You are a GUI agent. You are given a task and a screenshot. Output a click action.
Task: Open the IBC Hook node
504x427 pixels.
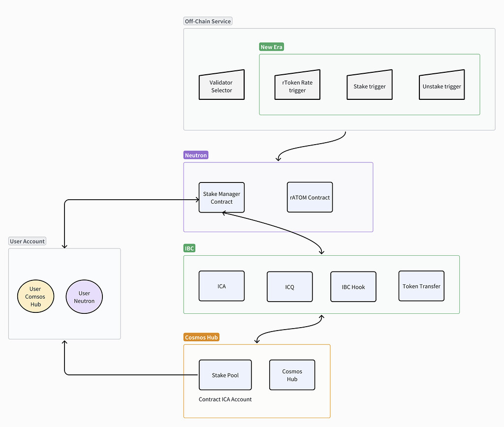353,286
